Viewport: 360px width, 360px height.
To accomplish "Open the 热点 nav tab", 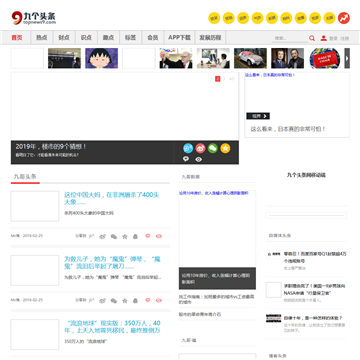I will (x=42, y=38).
